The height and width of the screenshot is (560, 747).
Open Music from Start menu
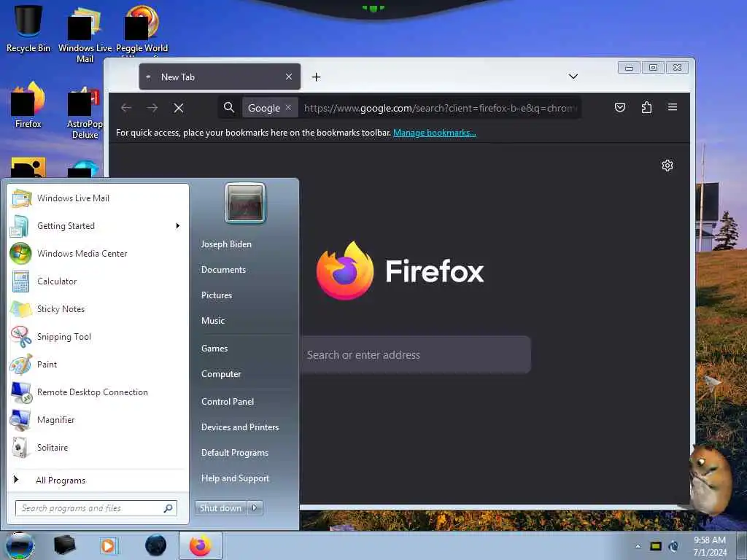coord(213,321)
